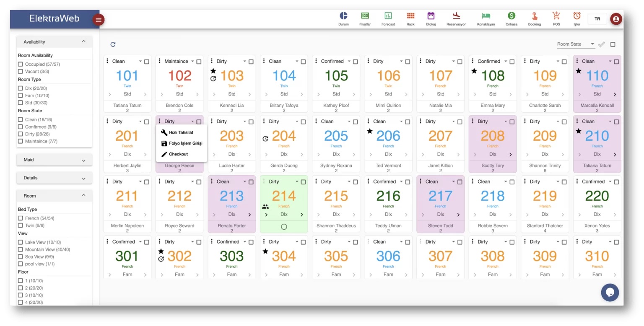Click room 214 green card number
644x326 pixels.
284,196
